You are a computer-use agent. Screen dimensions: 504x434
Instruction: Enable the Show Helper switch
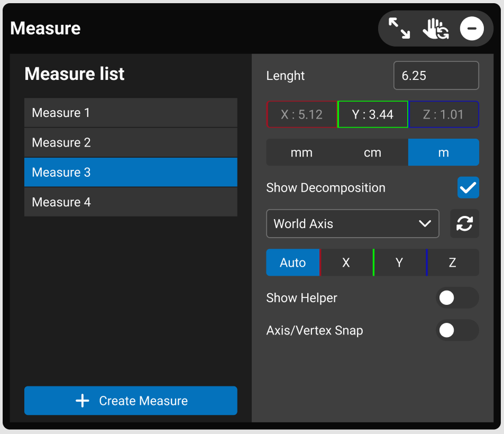point(457,298)
